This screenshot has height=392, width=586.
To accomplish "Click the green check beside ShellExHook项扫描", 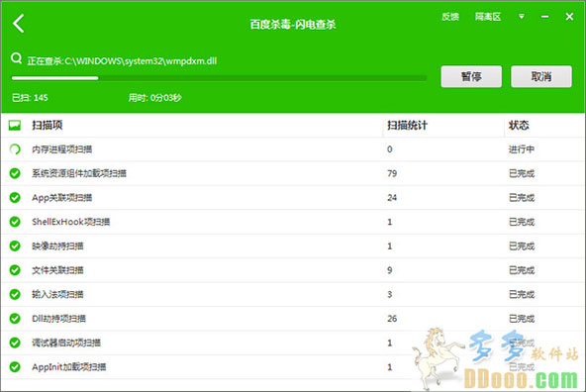I will [x=15, y=222].
